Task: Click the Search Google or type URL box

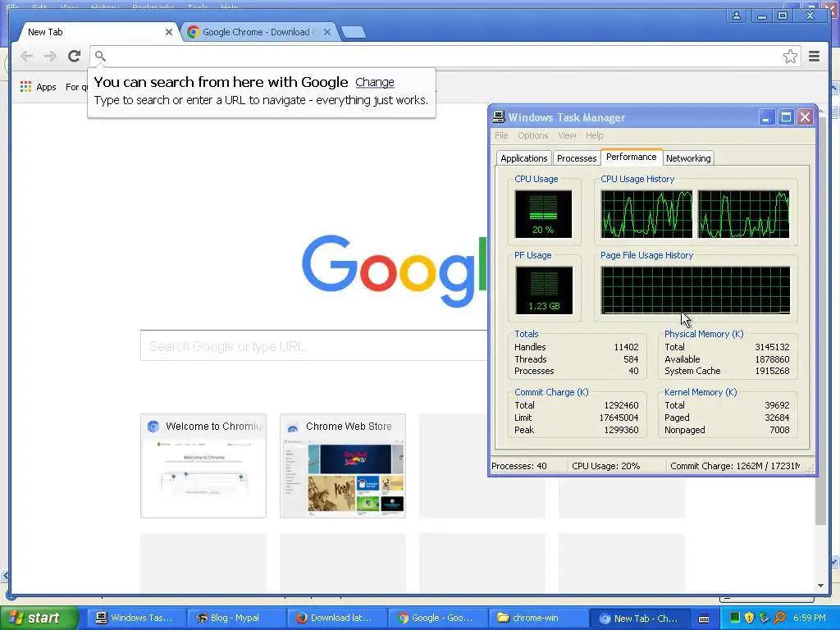Action: click(314, 346)
